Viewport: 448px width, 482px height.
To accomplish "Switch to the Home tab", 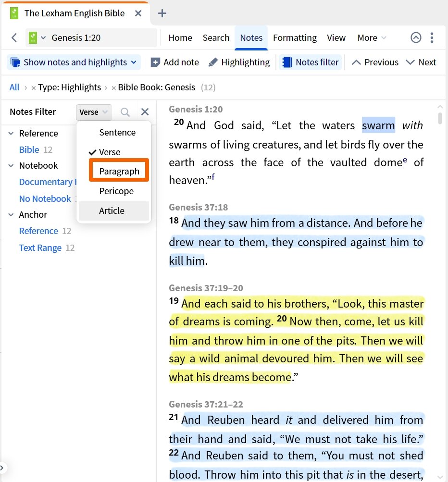I will (180, 38).
